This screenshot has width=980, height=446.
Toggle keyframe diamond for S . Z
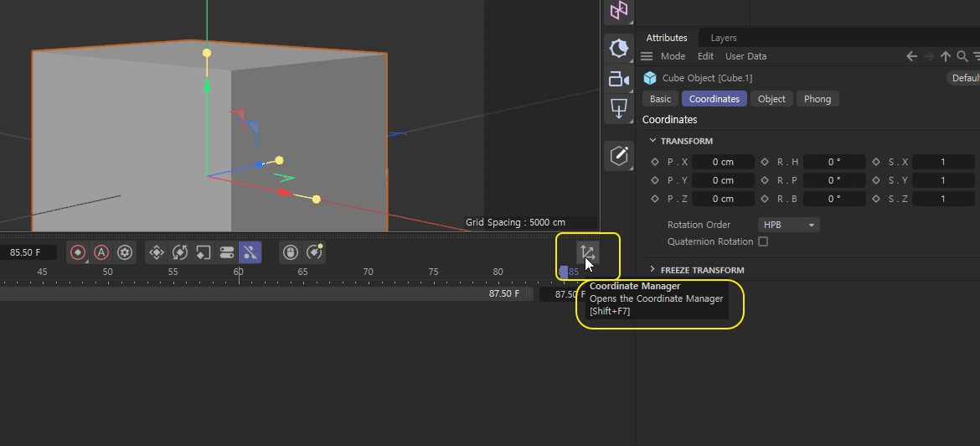[x=876, y=199]
